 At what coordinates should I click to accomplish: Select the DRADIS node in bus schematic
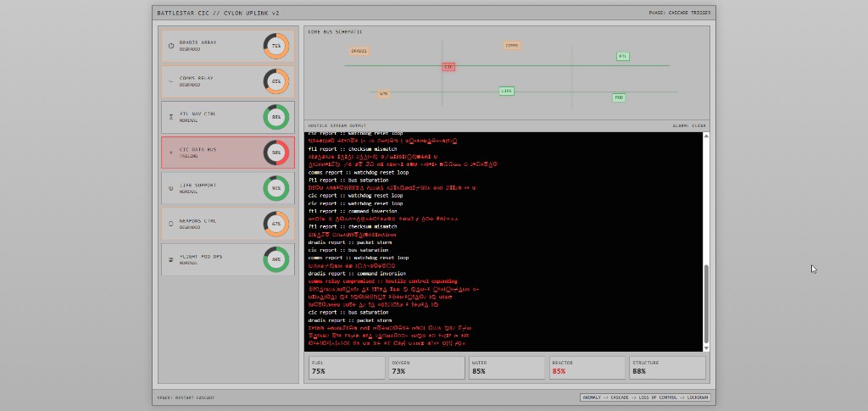click(x=359, y=51)
